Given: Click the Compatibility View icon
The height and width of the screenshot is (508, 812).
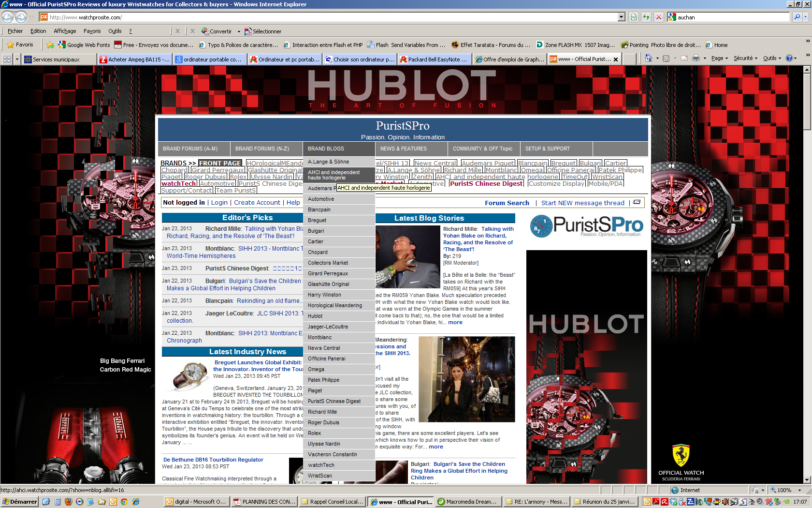Looking at the screenshot, I should pyautogui.click(x=634, y=17).
